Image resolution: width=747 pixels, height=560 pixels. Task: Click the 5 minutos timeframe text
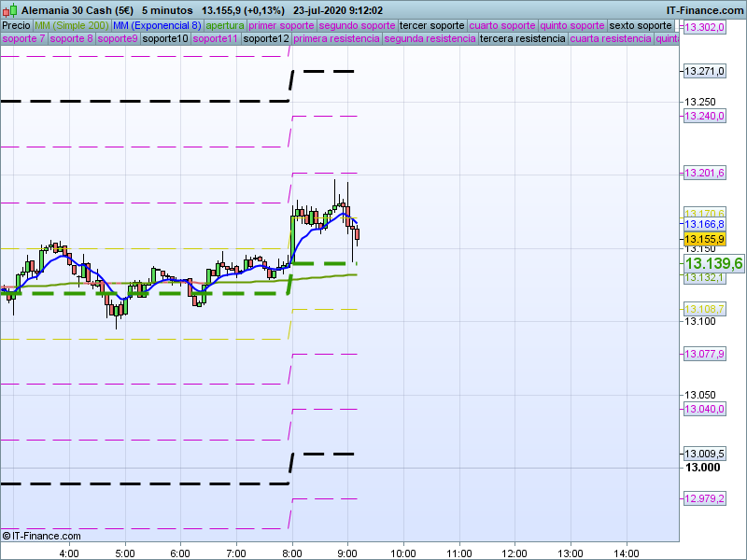[x=167, y=10]
